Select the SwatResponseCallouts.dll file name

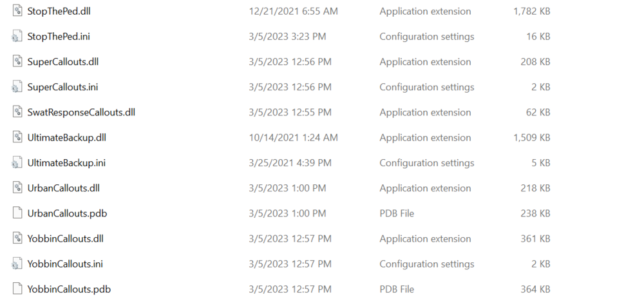pos(81,112)
